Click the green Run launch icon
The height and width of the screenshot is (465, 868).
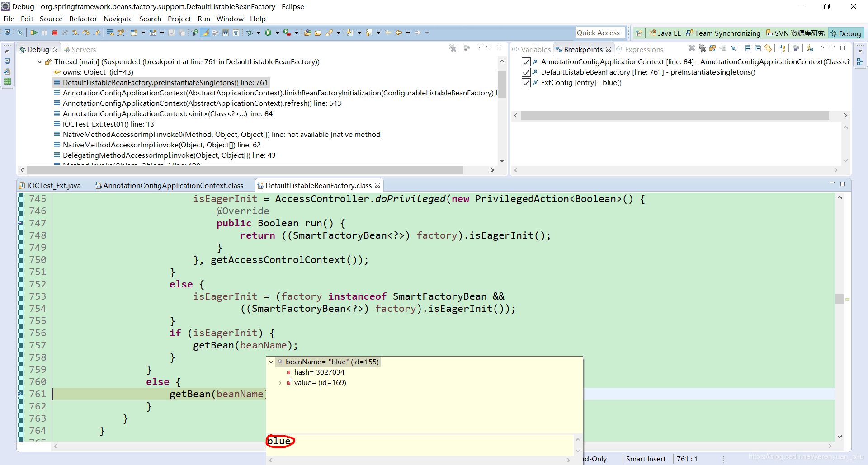tap(268, 33)
